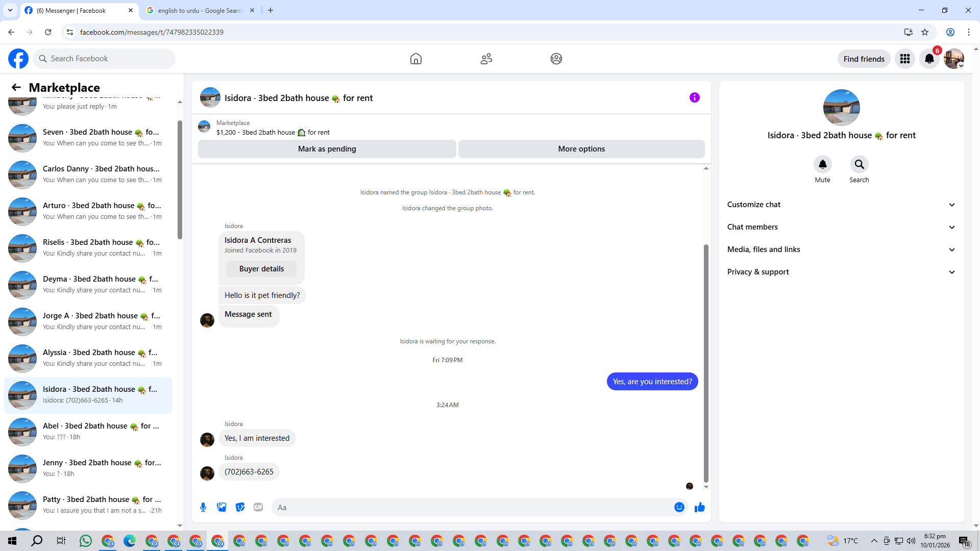Viewport: 980px width, 551px height.
Task: Click the voice clip microphone icon
Action: [x=203, y=507]
